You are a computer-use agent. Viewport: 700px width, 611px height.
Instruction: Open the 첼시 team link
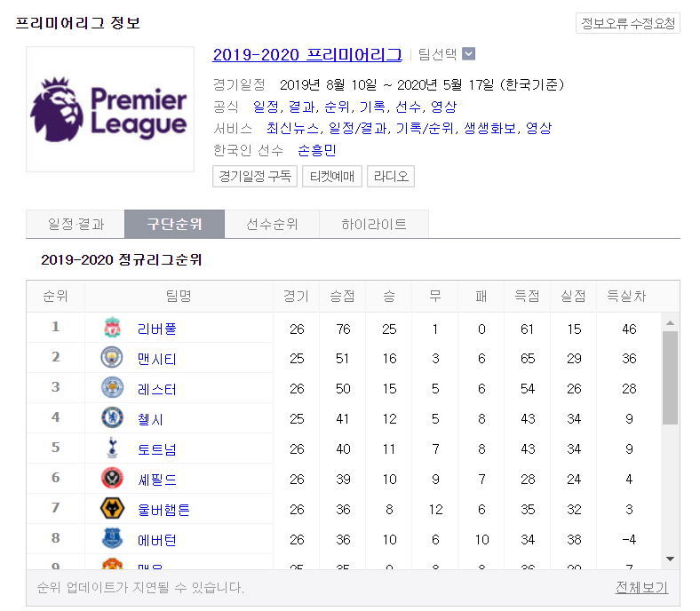pyautogui.click(x=150, y=419)
